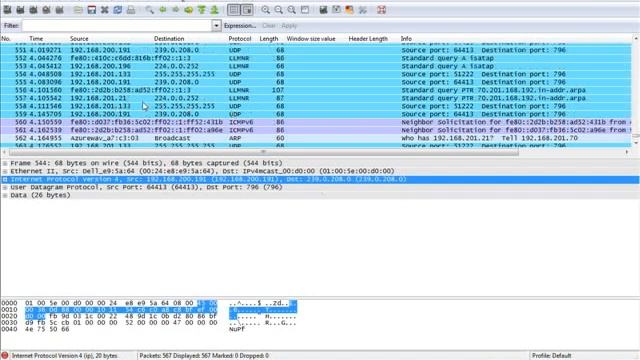Screen dimensions: 640x360
Task: Start a new live capture
Action: [33, 10]
